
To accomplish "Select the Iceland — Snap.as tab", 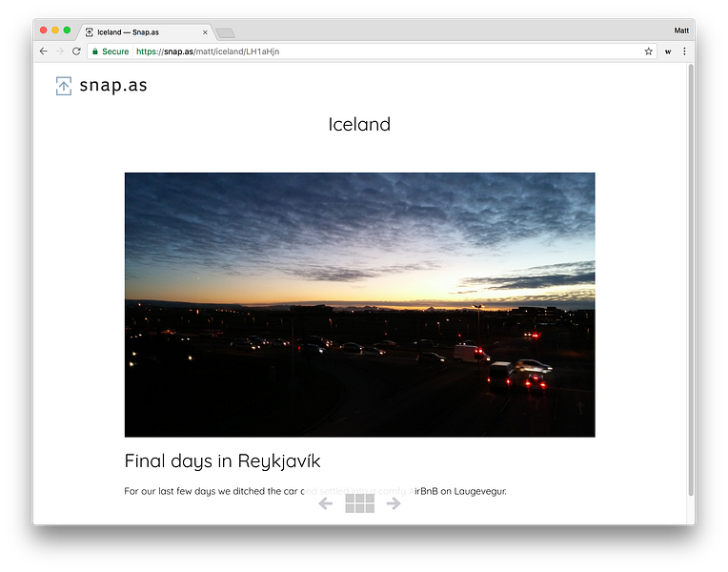I will tap(145, 32).
